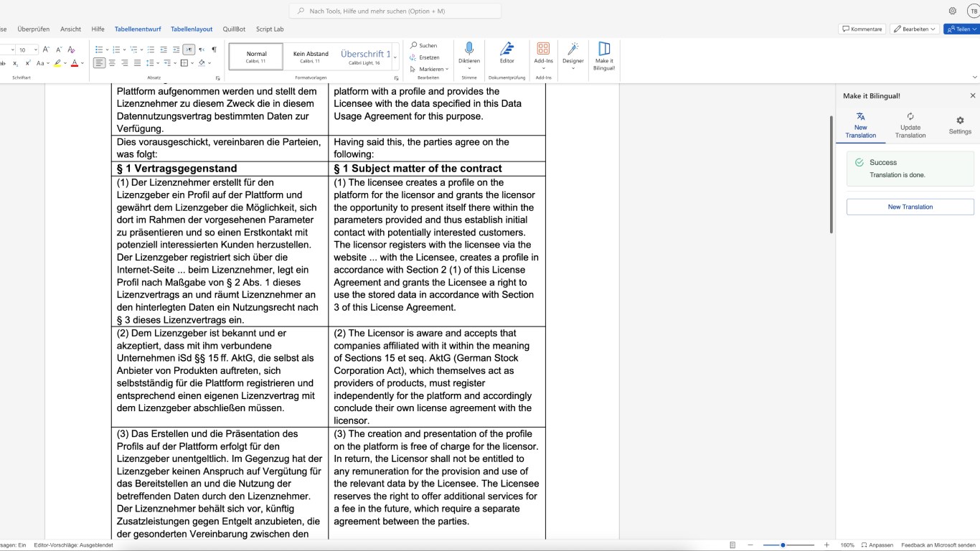Screen dimensions: 980x551
Task: Clear all formatting with the eraser A icon
Action: click(x=71, y=50)
